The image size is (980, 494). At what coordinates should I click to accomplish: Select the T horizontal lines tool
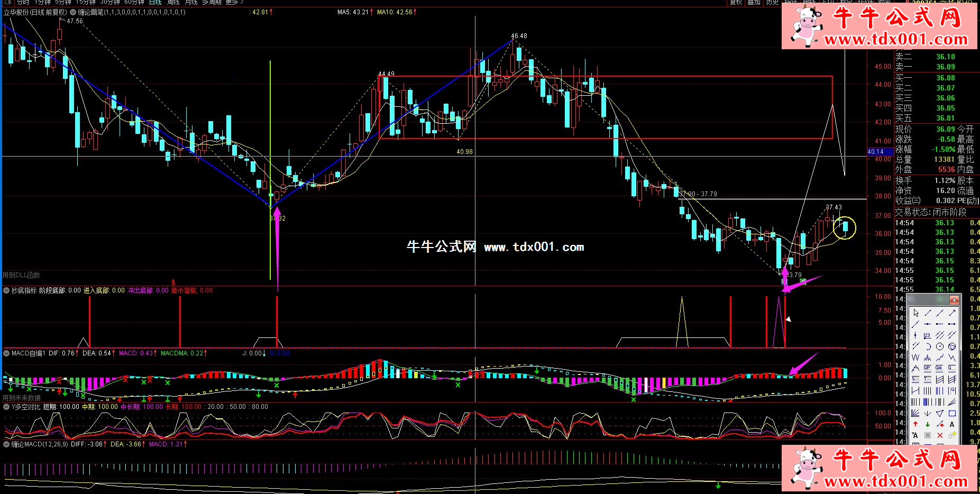tap(928, 379)
